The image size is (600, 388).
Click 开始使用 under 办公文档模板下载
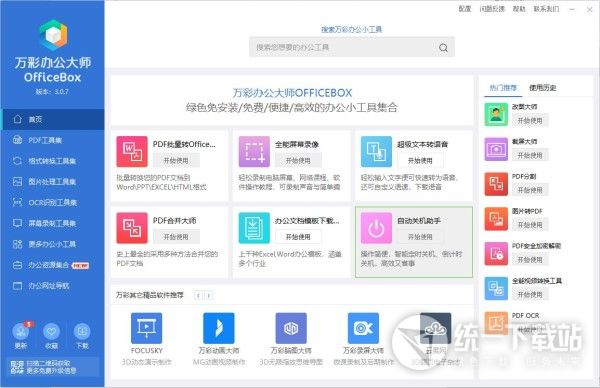[298, 237]
